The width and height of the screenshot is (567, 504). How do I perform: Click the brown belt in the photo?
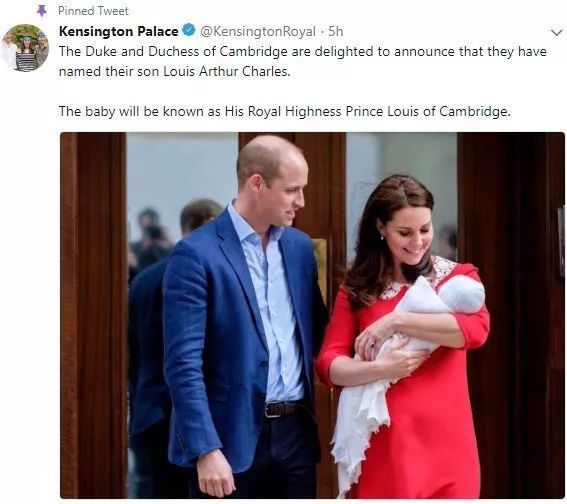[x=282, y=409]
